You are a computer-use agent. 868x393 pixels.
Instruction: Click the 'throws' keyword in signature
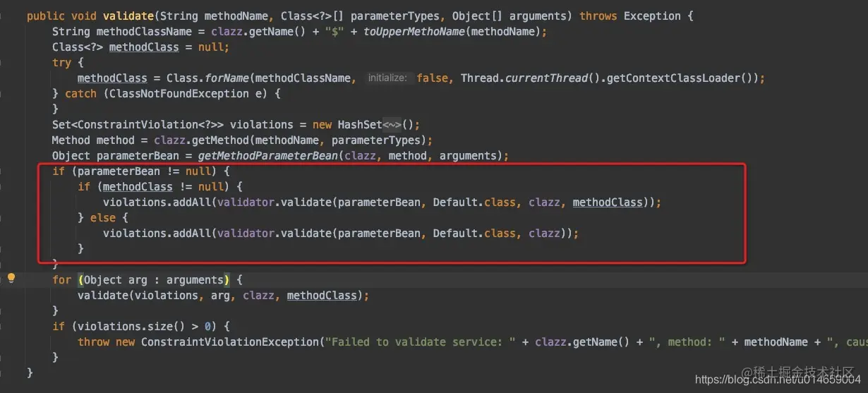click(599, 16)
